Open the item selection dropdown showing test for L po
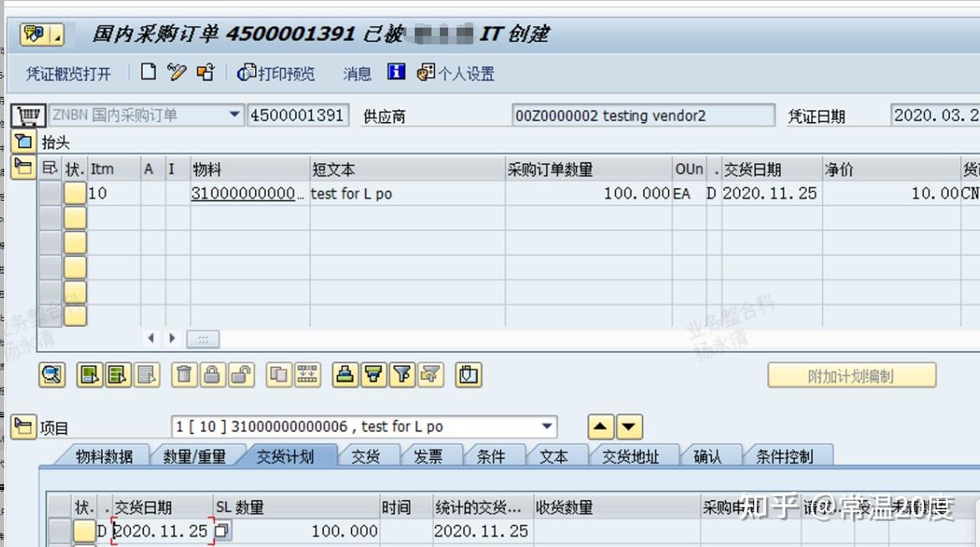980x547 pixels. (x=547, y=427)
